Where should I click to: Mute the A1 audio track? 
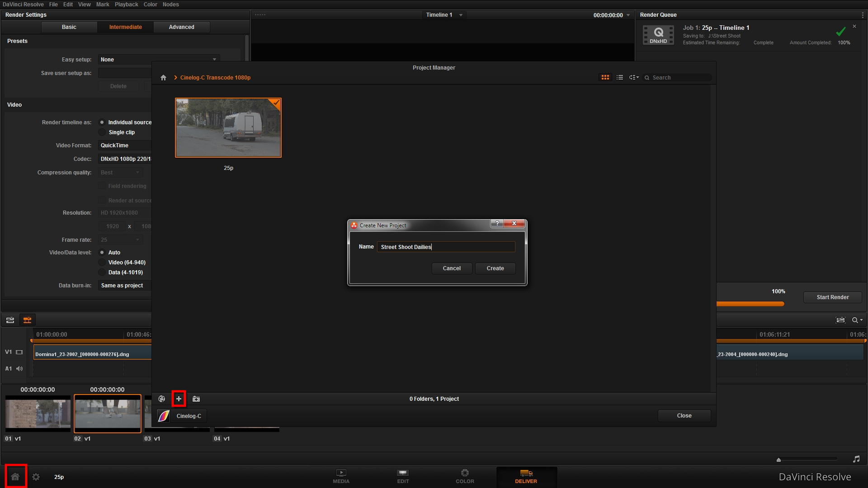[19, 369]
